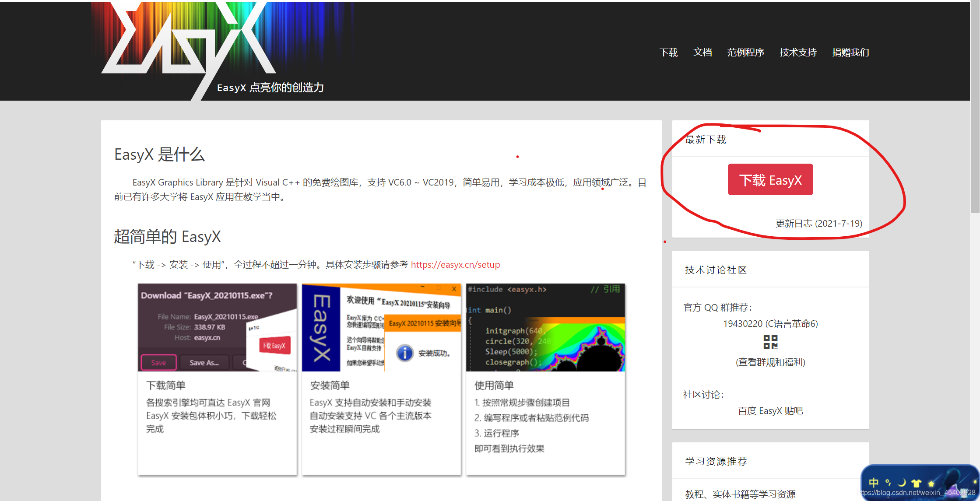This screenshot has width=980, height=501.
Task: Toggle the IME Chinese mode 中 icon
Action: pyautogui.click(x=873, y=483)
